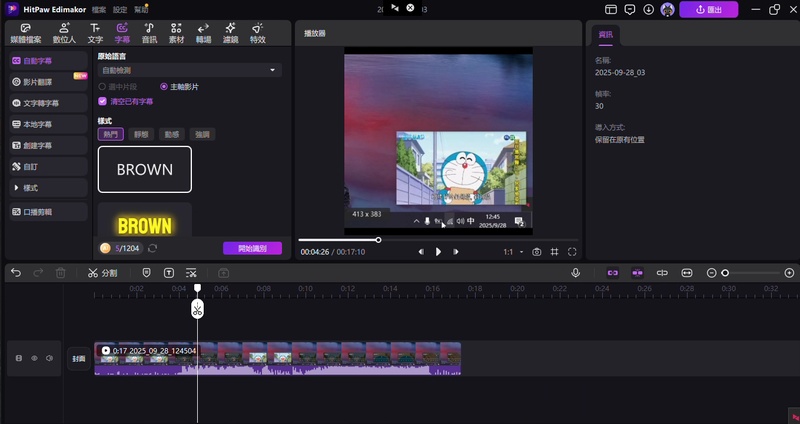Screen dimensions: 800x424
Task: Click the 開始識別 button
Action: click(x=252, y=248)
